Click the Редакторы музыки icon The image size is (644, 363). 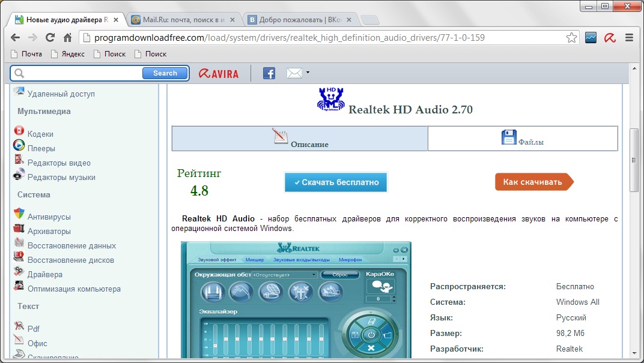click(19, 175)
